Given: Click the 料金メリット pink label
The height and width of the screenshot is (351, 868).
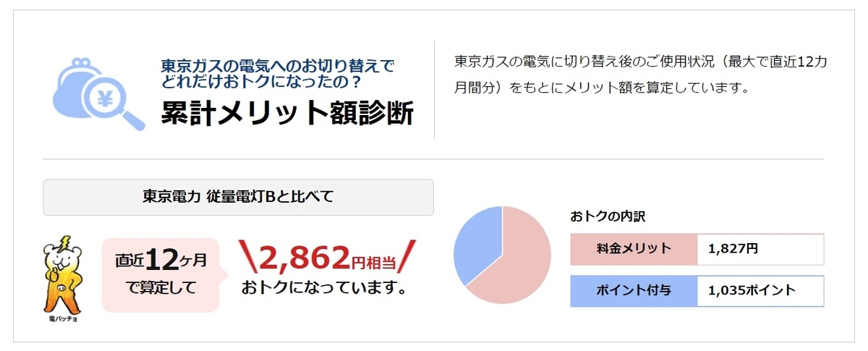Looking at the screenshot, I should point(634,249).
